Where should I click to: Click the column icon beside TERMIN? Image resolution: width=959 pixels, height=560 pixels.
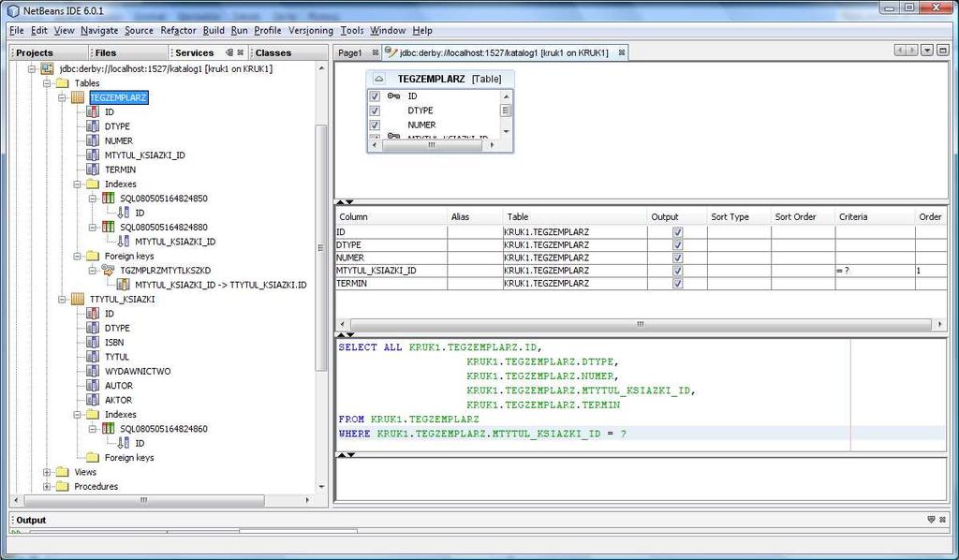(93, 169)
